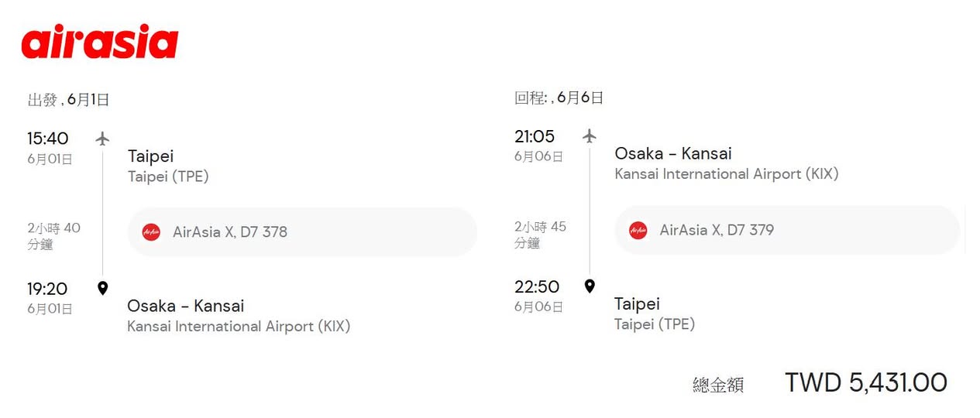This screenshot has width=980, height=418.
Task: Click the return Taipei (TPE) airport text
Action: point(655,324)
